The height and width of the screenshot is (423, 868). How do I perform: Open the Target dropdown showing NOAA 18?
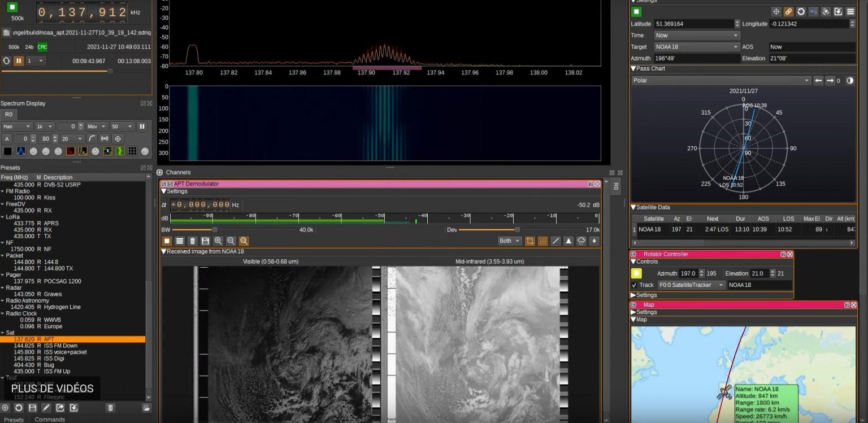pos(695,46)
